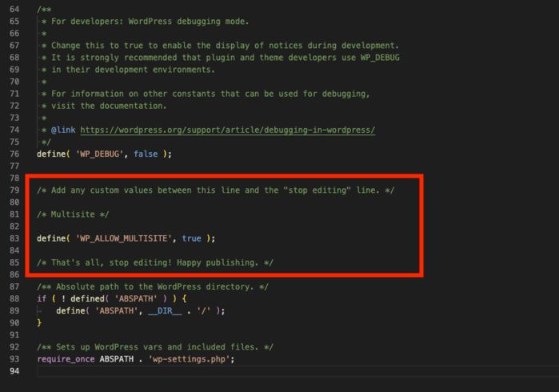Click the 'WP_DEBUG' string on line 76

pos(99,154)
